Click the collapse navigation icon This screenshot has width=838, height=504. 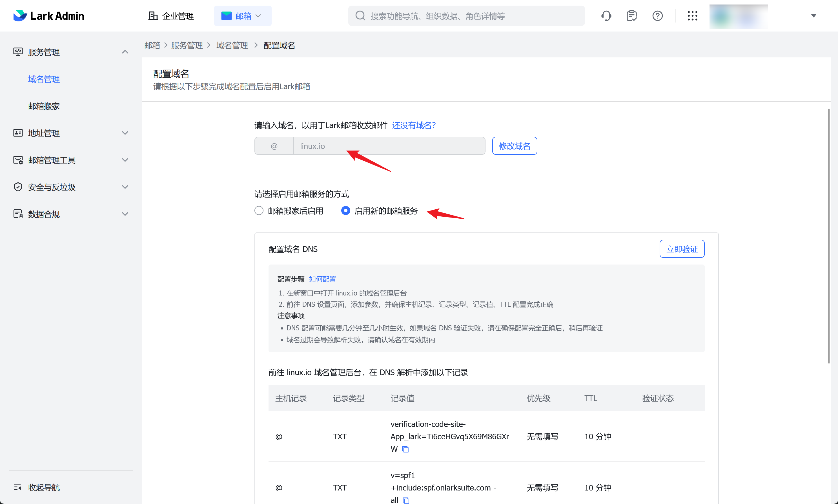click(x=17, y=487)
